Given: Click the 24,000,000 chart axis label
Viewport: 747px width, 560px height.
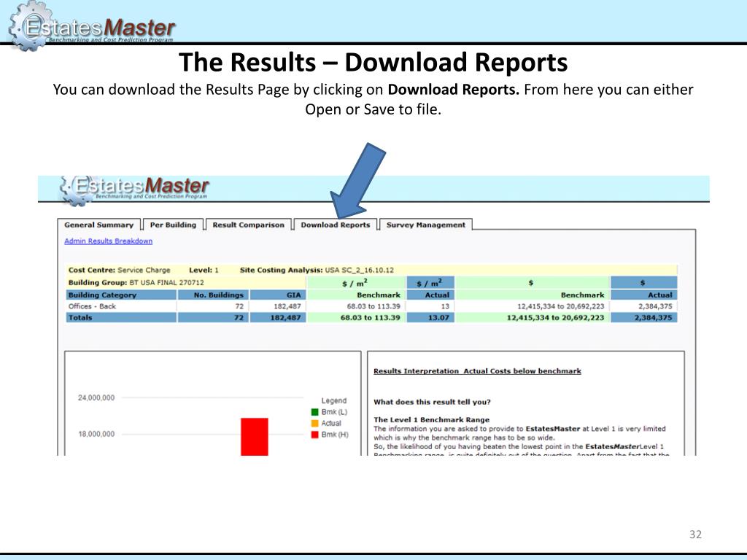Looking at the screenshot, I should pos(96,397).
